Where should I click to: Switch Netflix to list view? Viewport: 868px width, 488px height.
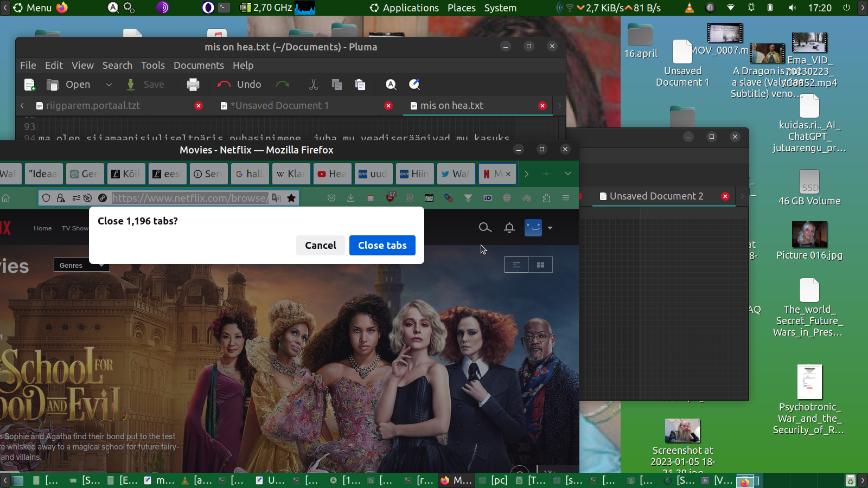516,265
